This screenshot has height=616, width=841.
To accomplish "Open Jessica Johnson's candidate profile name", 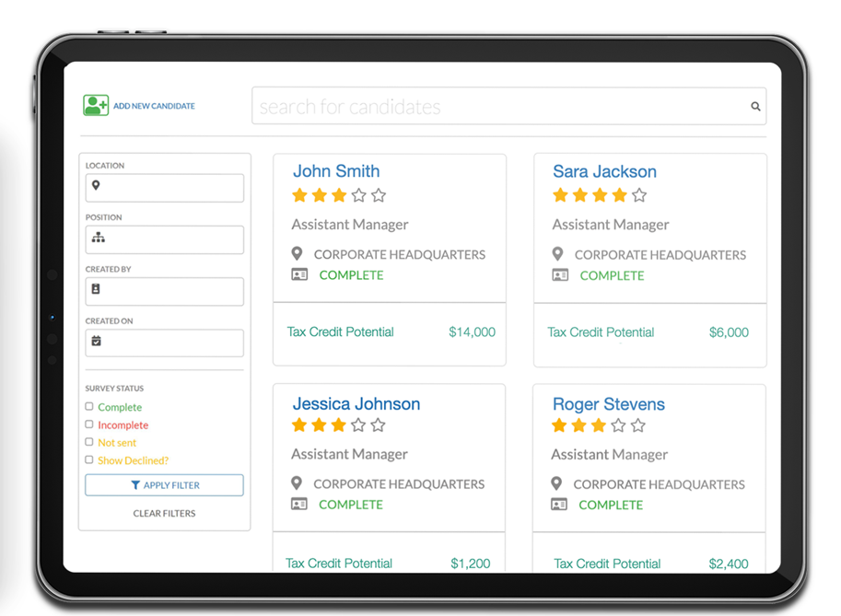I will coord(356,403).
